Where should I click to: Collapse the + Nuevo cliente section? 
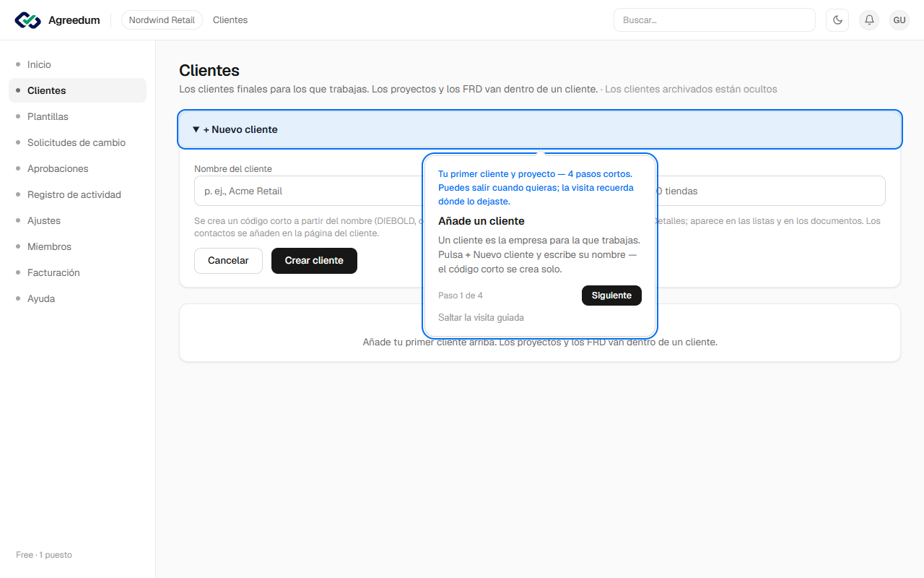(540, 129)
